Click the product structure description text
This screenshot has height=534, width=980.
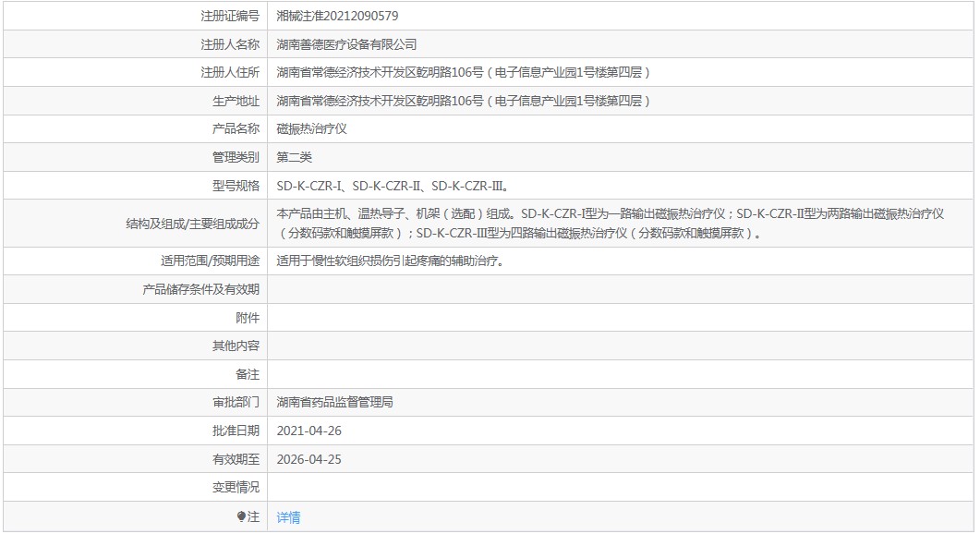(610, 223)
